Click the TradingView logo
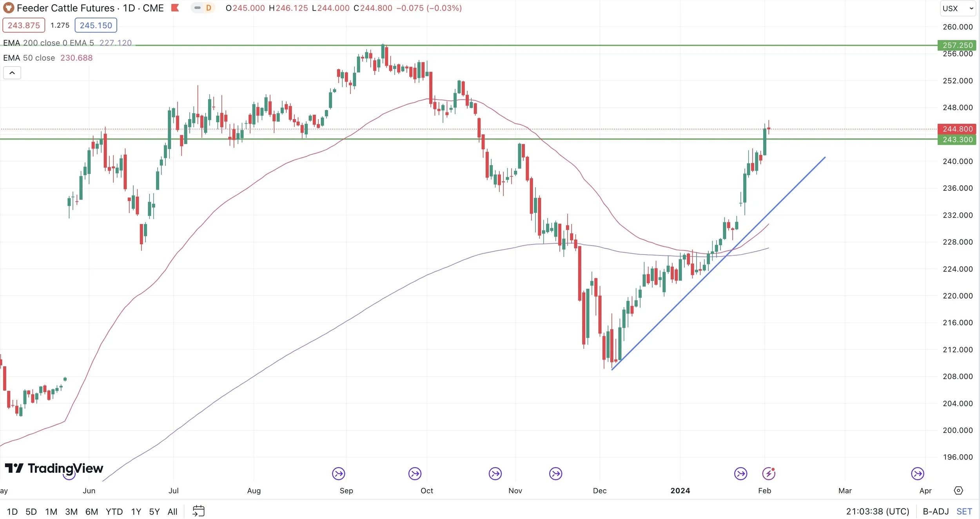Viewport: 980px width, 519px height. 54,468
